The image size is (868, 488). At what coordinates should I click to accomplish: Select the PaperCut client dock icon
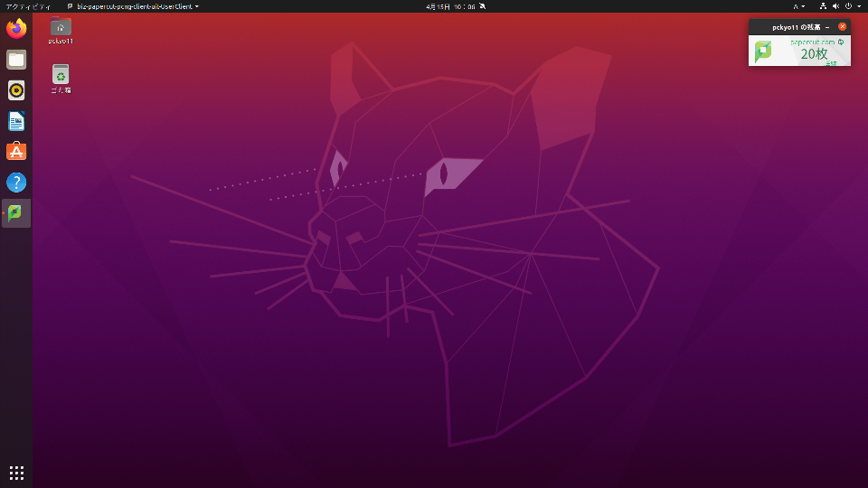(x=16, y=213)
